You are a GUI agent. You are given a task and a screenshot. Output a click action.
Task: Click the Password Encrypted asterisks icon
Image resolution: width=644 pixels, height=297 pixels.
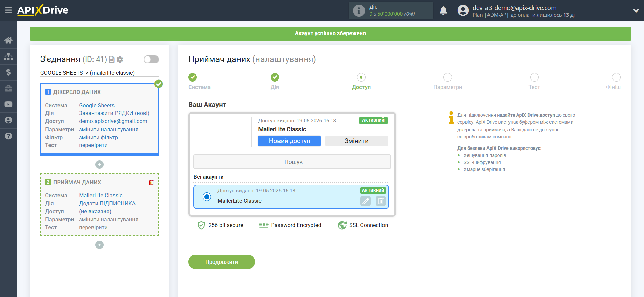tap(264, 225)
